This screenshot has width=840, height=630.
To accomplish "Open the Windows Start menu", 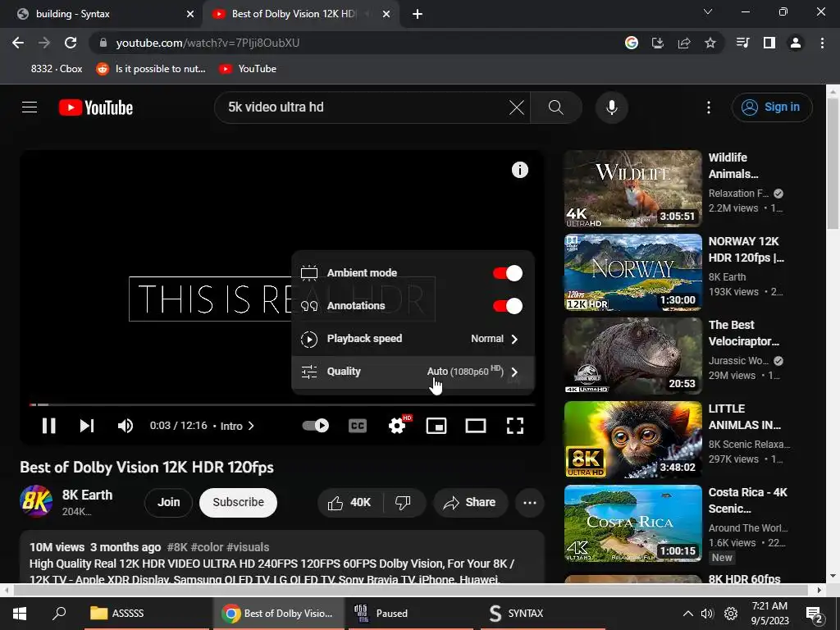I will [x=20, y=614].
